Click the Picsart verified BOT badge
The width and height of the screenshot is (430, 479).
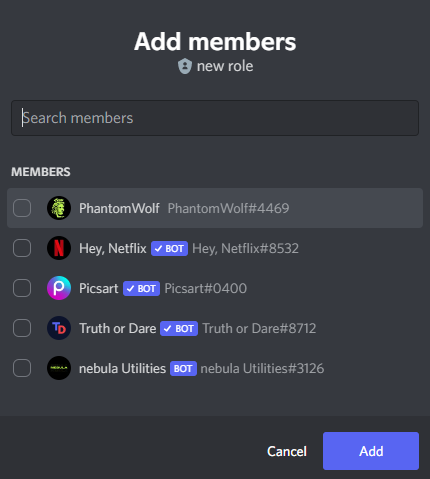(x=141, y=288)
